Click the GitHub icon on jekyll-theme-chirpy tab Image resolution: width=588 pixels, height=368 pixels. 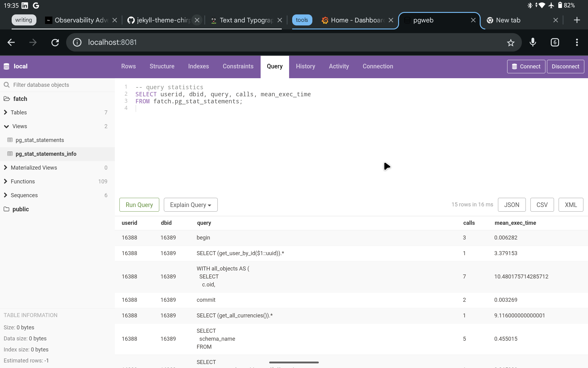131,20
